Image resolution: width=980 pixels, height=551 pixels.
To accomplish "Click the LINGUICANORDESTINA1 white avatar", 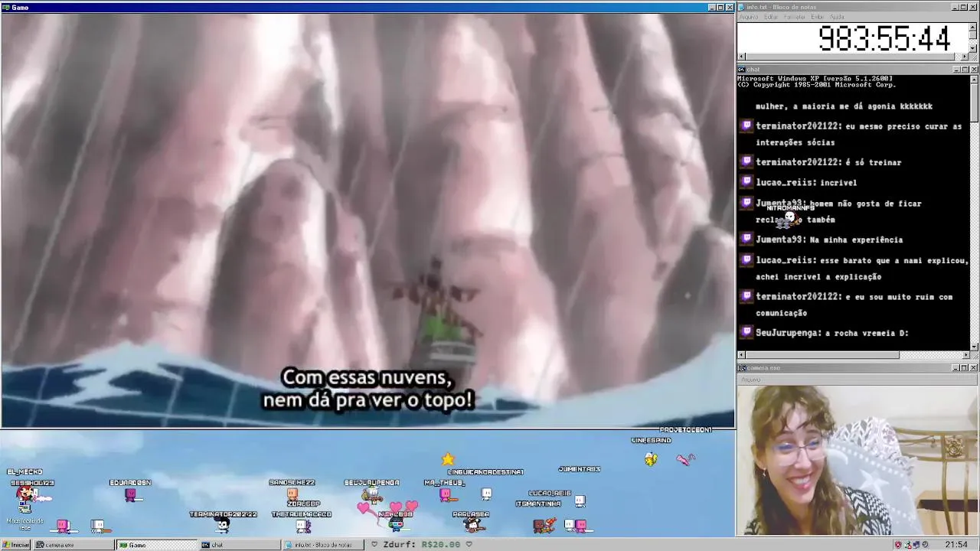I will (x=486, y=494).
